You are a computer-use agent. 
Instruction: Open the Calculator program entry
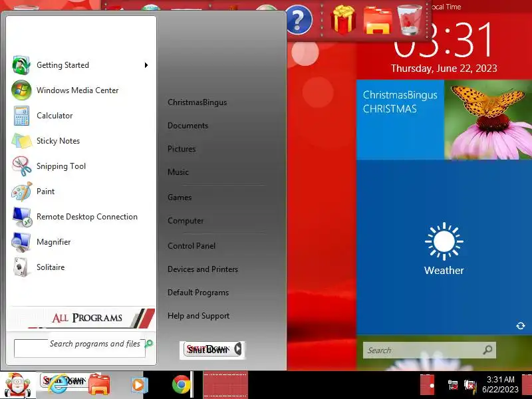point(80,115)
